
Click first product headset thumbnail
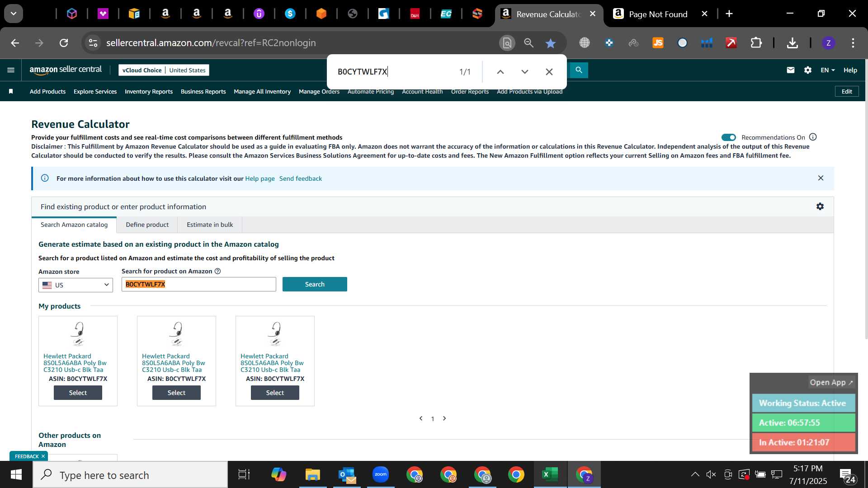[78, 334]
